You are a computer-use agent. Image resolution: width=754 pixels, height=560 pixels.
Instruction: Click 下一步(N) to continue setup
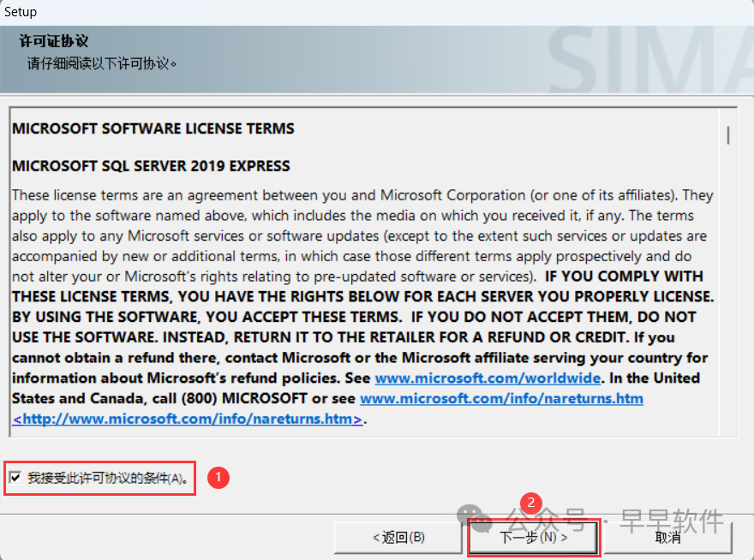pyautogui.click(x=533, y=538)
